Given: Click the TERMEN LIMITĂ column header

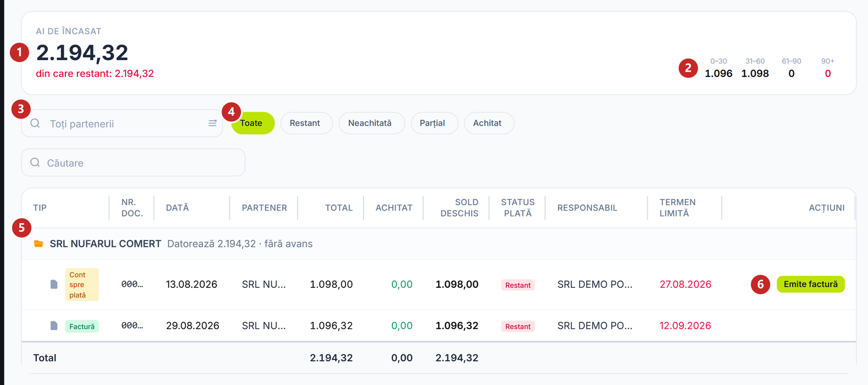Looking at the screenshot, I should [678, 208].
